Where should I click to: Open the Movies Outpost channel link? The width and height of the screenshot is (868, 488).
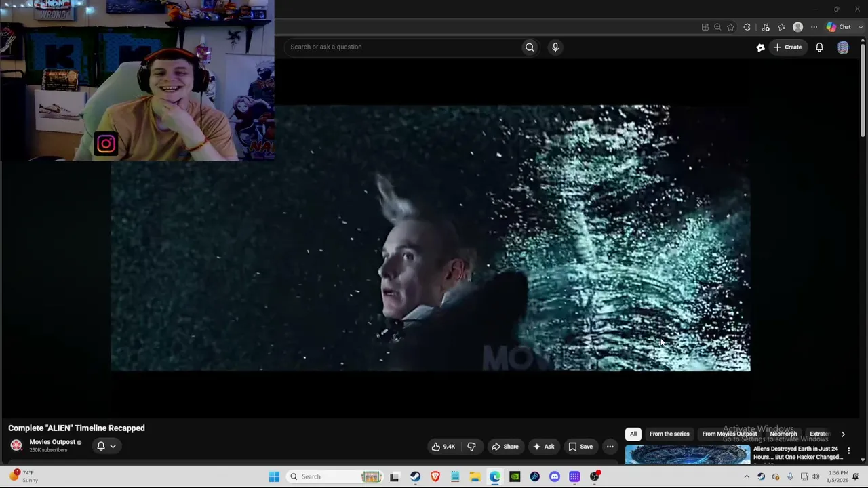[52, 442]
